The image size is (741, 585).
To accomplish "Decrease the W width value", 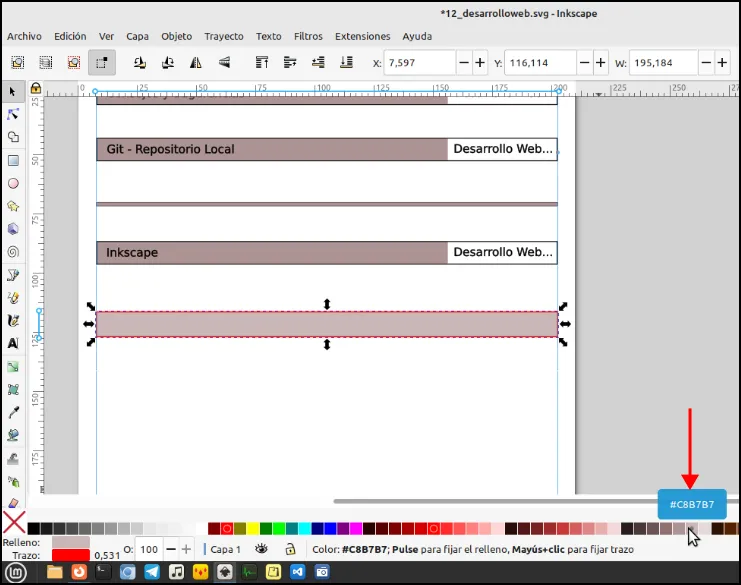I will pos(706,62).
